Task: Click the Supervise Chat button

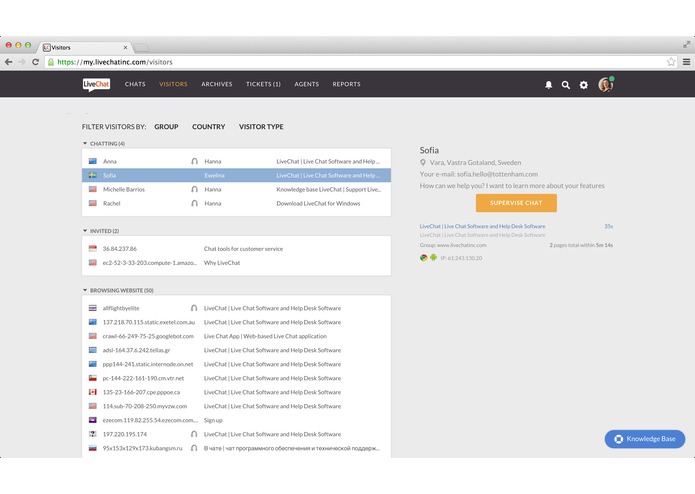Action: [516, 203]
